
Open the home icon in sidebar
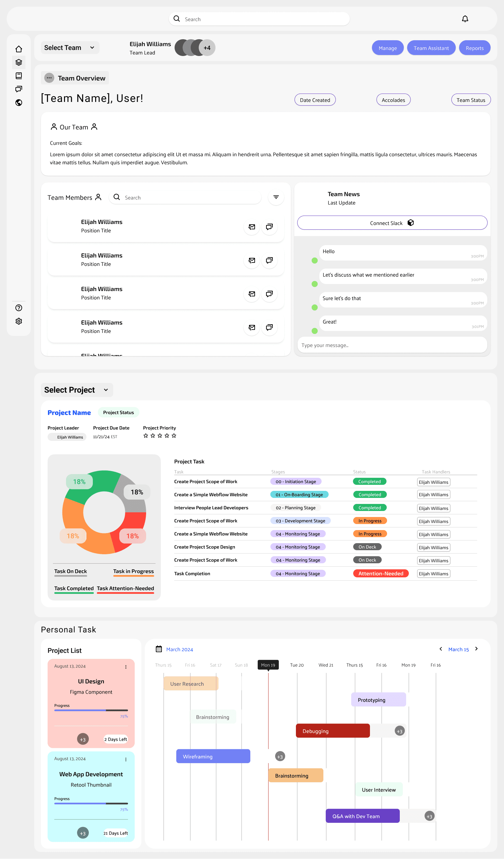(x=19, y=49)
